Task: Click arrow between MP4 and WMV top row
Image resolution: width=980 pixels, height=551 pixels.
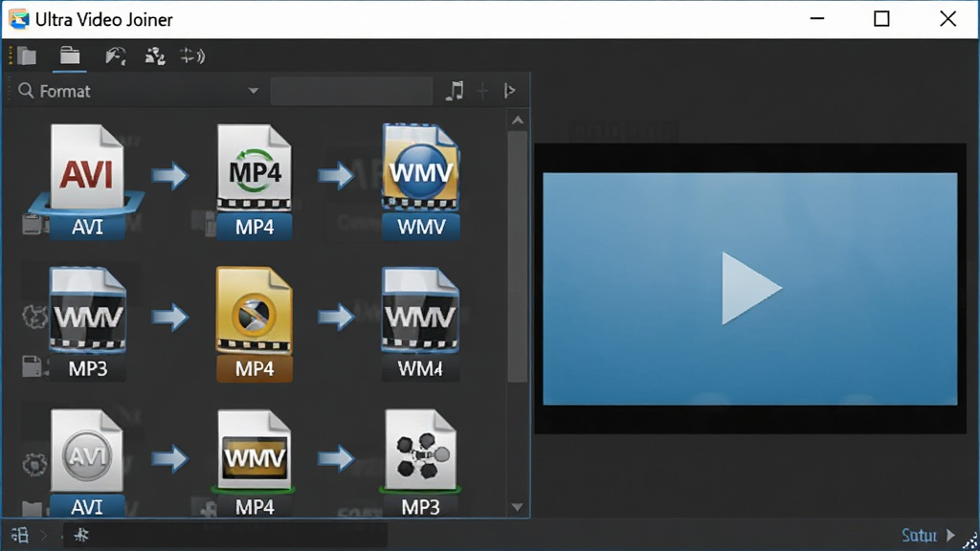Action: pyautogui.click(x=336, y=176)
